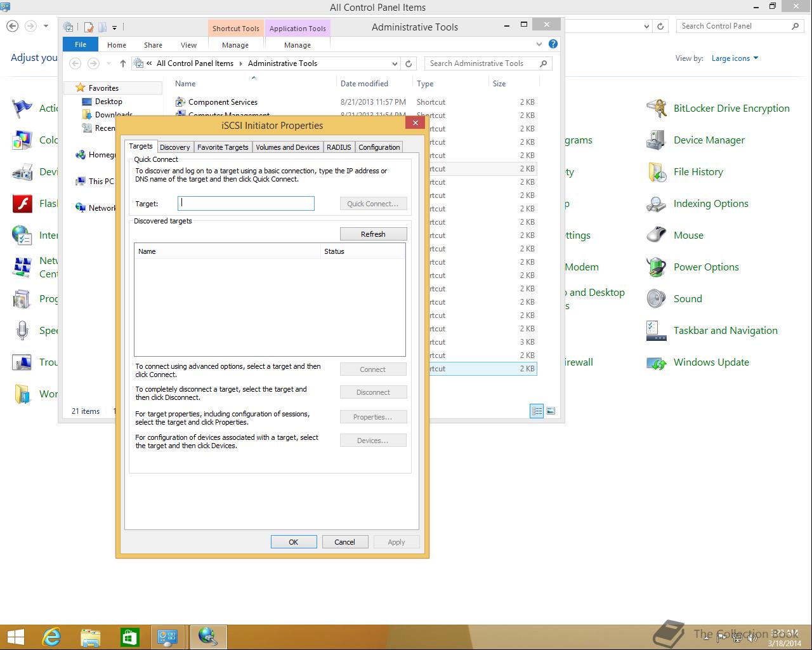The height and width of the screenshot is (650, 812).
Task: Switch to the Configuration tab
Action: pos(379,147)
